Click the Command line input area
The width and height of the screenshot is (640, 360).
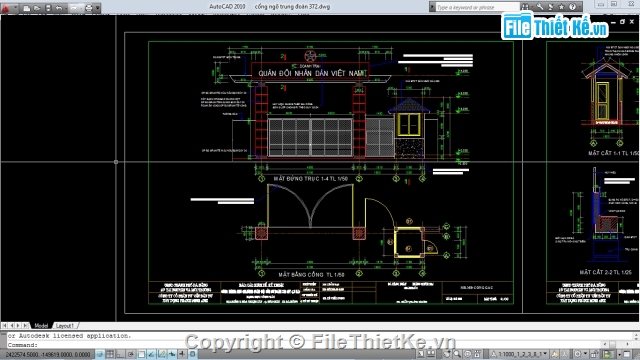click(318, 345)
